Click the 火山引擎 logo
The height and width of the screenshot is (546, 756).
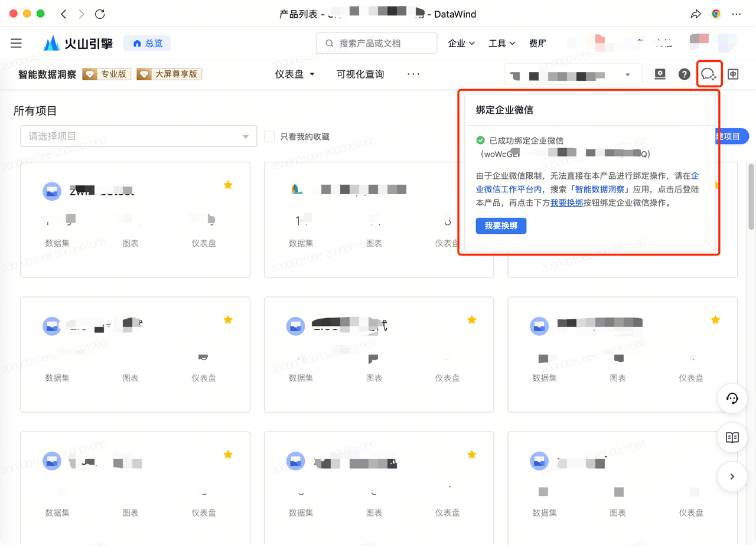[78, 43]
